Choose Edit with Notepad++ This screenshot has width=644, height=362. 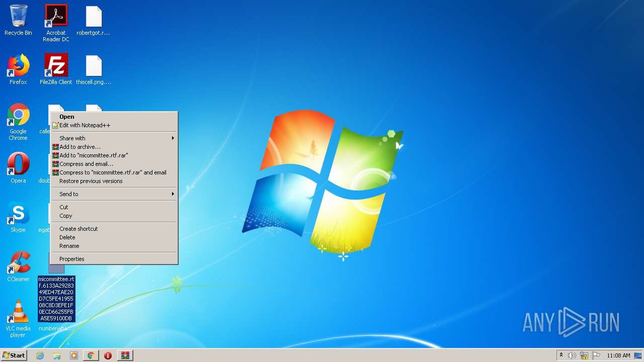click(114, 125)
